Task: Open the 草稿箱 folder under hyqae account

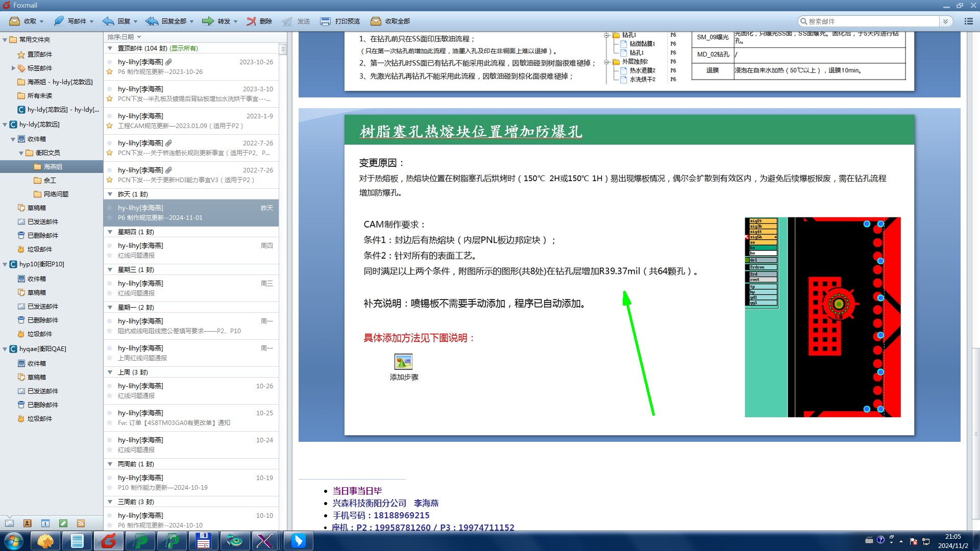Action: 36,378
